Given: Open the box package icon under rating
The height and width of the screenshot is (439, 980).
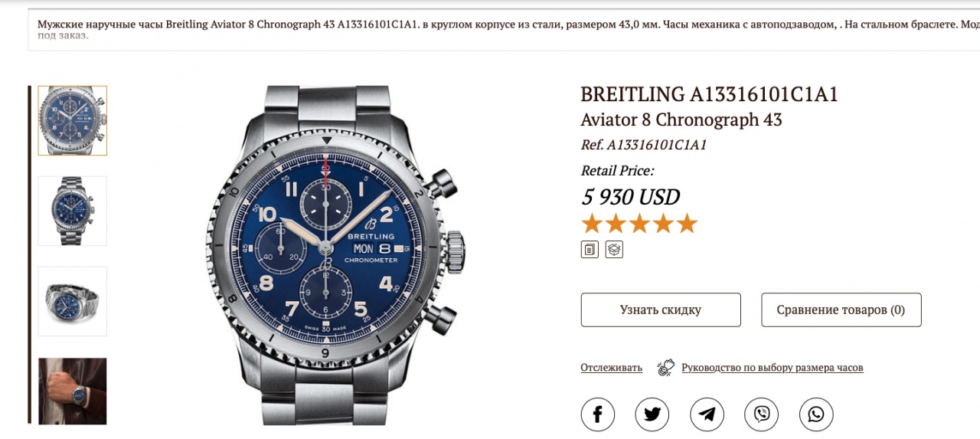Looking at the screenshot, I should click(x=614, y=250).
